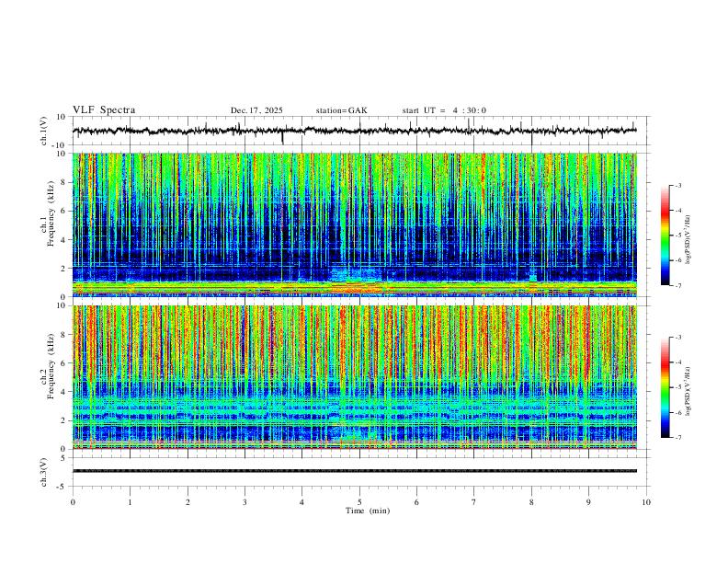Click the time axis tick label '5'

coord(359,502)
